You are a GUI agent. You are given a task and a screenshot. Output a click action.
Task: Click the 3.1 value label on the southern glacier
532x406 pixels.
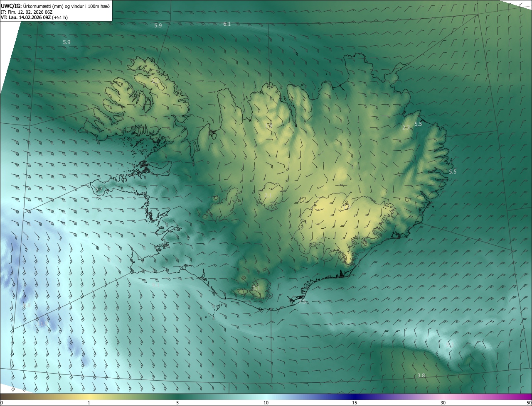[256, 288]
